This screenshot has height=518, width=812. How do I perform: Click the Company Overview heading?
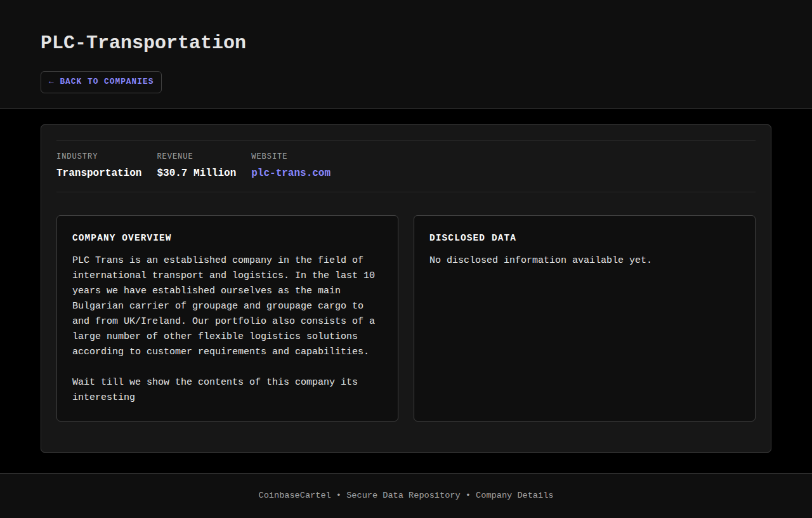click(122, 238)
